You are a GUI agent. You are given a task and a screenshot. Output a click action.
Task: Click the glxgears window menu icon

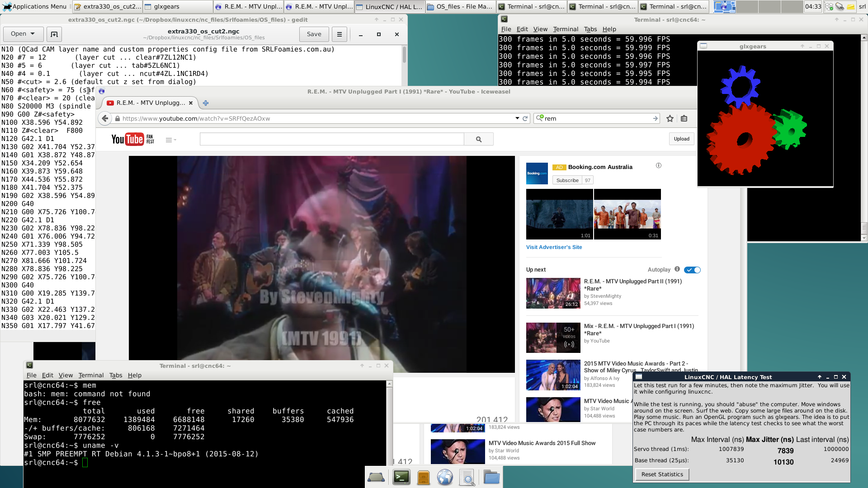[x=703, y=46]
